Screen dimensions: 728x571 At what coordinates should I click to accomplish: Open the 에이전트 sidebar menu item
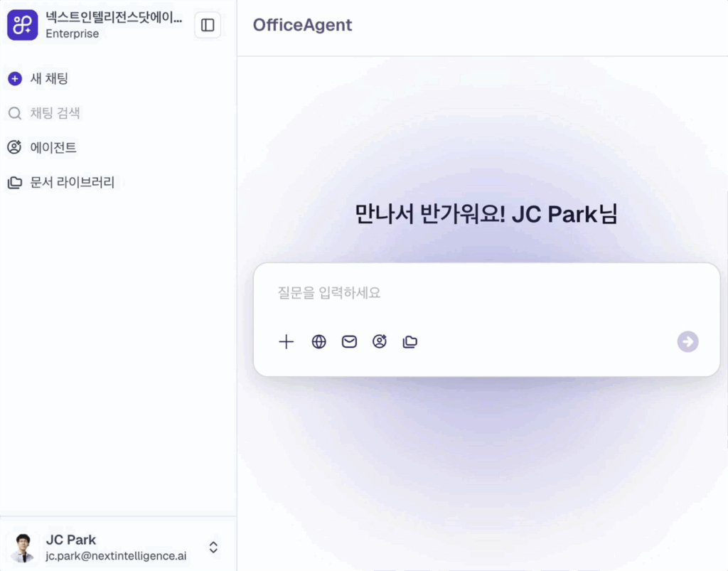(53, 148)
